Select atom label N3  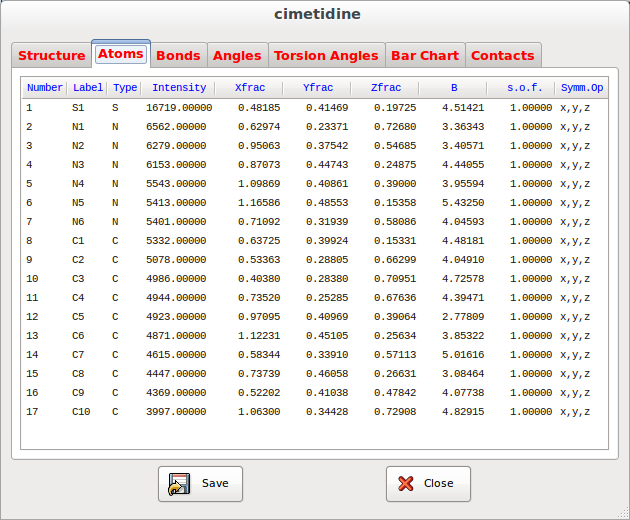78,165
